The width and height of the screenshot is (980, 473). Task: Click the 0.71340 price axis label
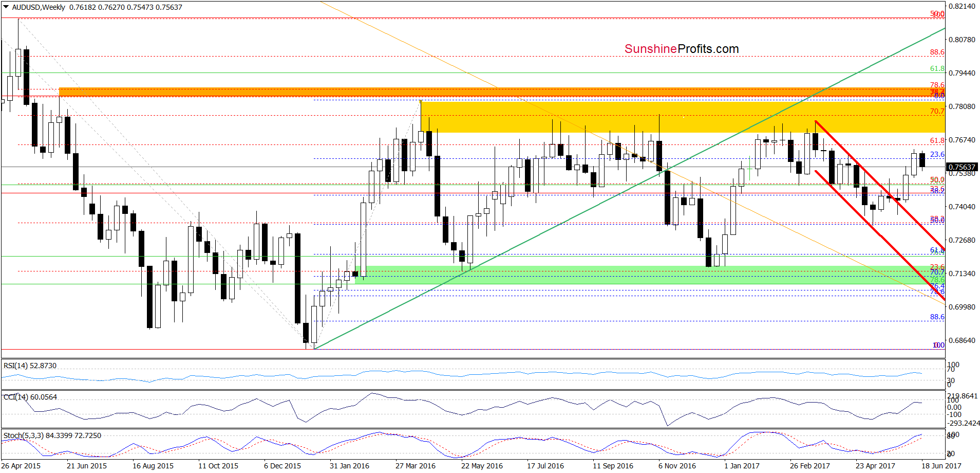tap(962, 274)
